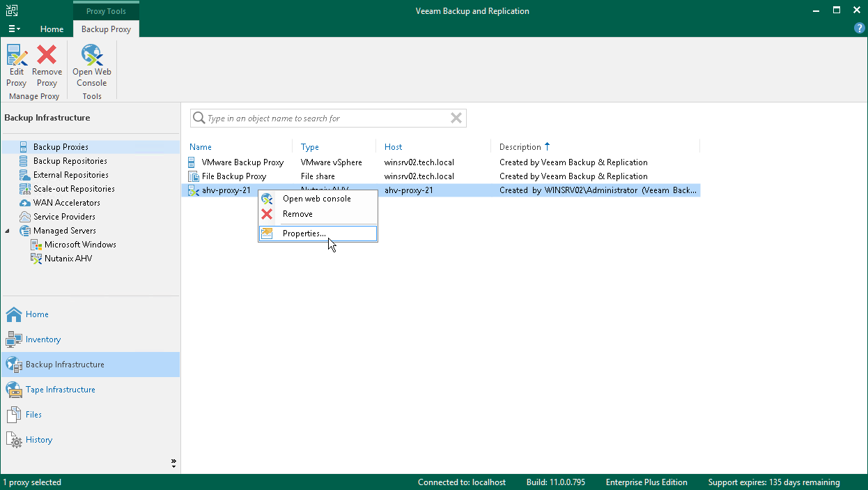
Task: Select the ahv-proxy-21 row name
Action: (x=226, y=190)
